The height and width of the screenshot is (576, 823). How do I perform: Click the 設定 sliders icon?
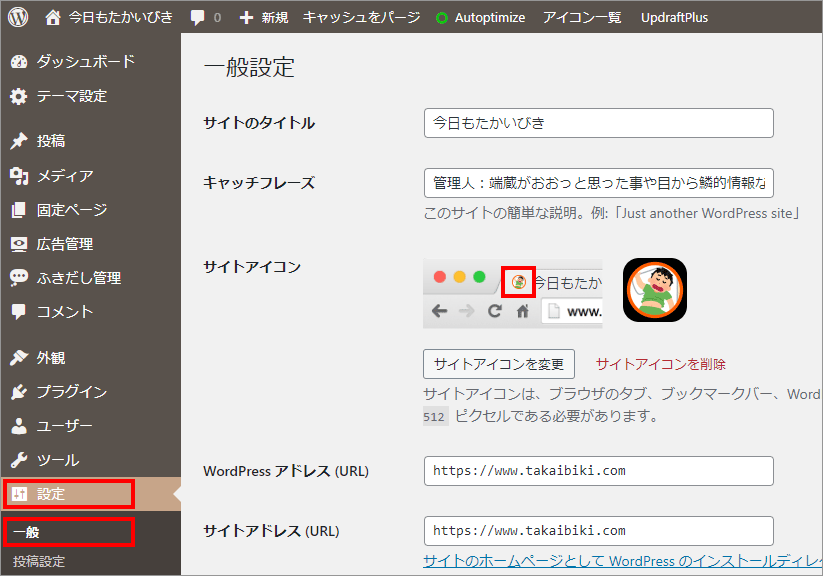19,494
